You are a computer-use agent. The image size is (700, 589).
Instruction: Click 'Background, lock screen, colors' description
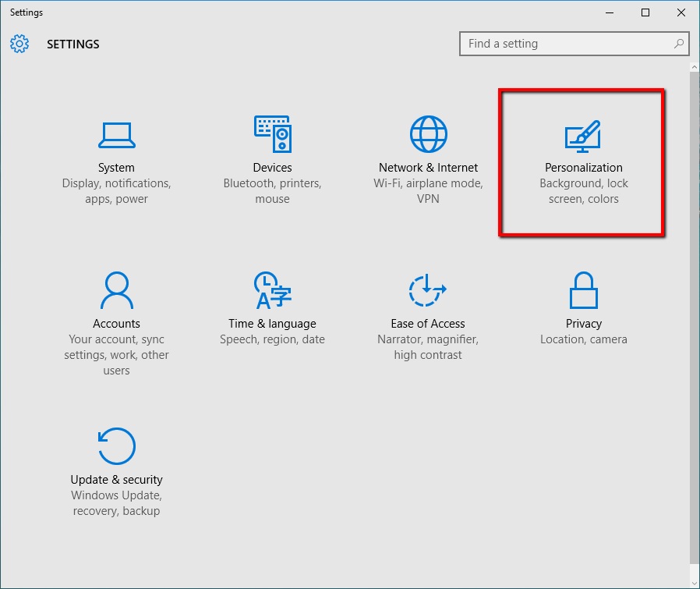coord(584,191)
